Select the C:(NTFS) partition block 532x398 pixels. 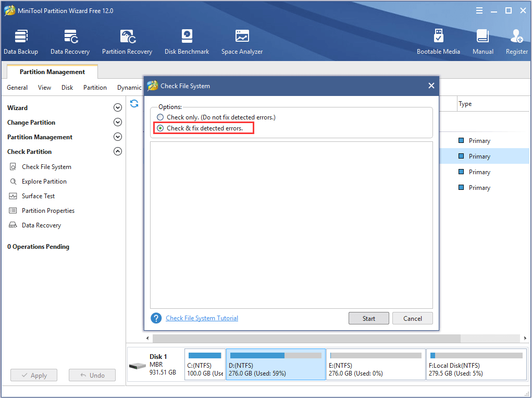[205, 365]
